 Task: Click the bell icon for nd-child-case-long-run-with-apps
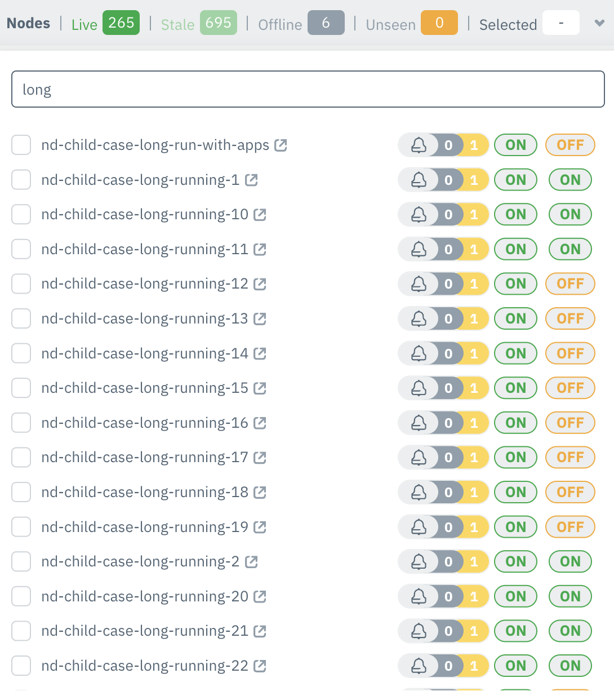(418, 145)
